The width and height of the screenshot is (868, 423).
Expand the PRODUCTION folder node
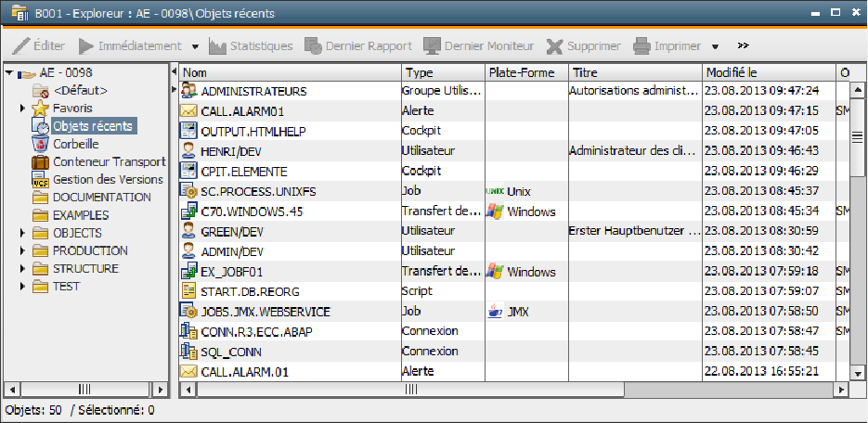(22, 251)
